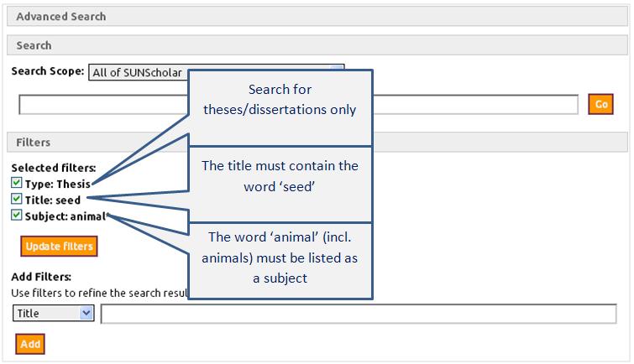Click the add-filter value text field
The height and width of the screenshot is (364, 634).
[358, 314]
